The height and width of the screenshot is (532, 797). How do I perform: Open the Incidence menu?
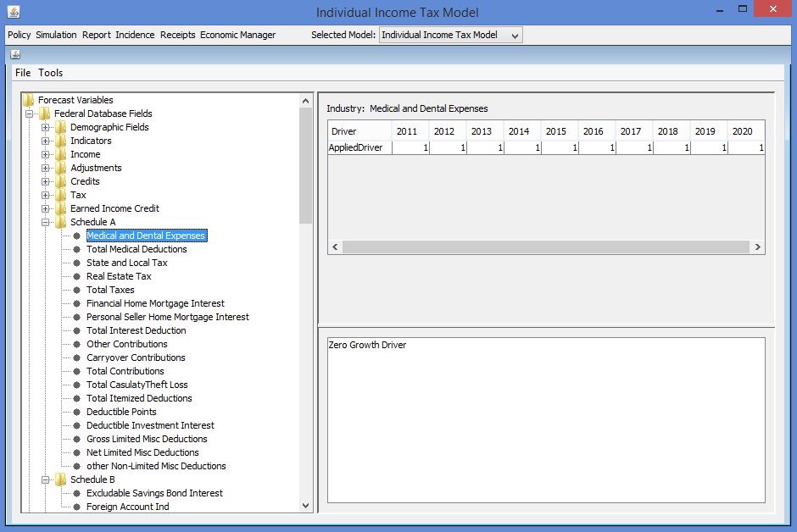click(135, 35)
